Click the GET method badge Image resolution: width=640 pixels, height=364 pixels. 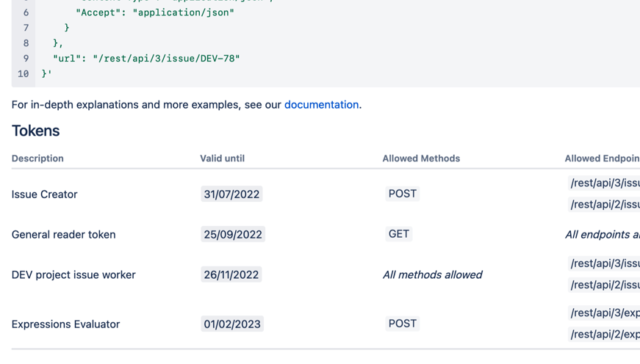[x=399, y=234]
